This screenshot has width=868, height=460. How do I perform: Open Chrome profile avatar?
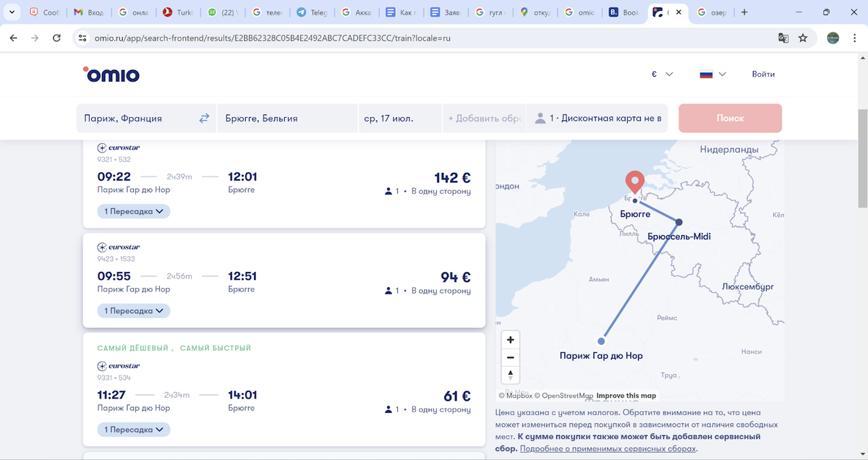tap(833, 38)
